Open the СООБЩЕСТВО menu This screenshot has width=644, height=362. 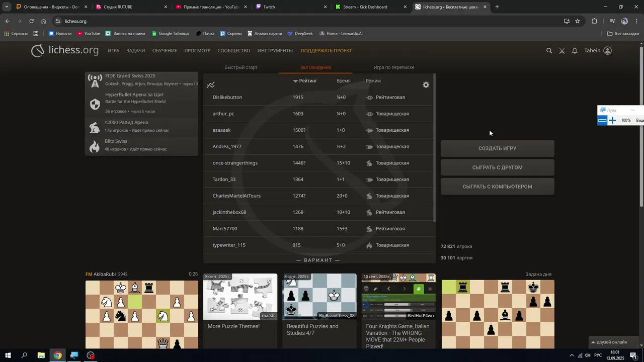pyautogui.click(x=234, y=51)
